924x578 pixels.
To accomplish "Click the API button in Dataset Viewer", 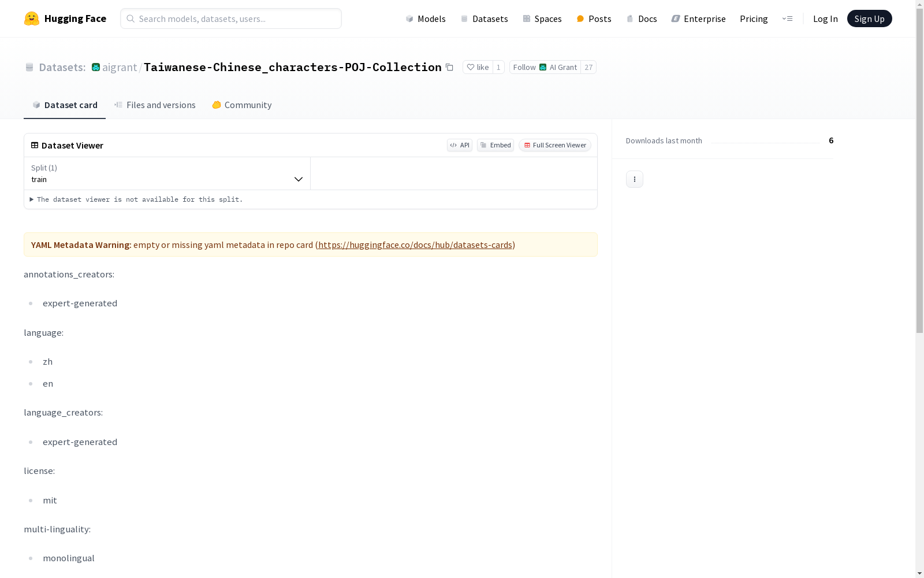I will [x=460, y=145].
